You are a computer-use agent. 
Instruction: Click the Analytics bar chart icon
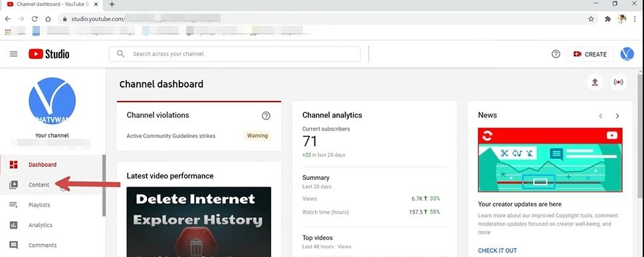(13, 225)
